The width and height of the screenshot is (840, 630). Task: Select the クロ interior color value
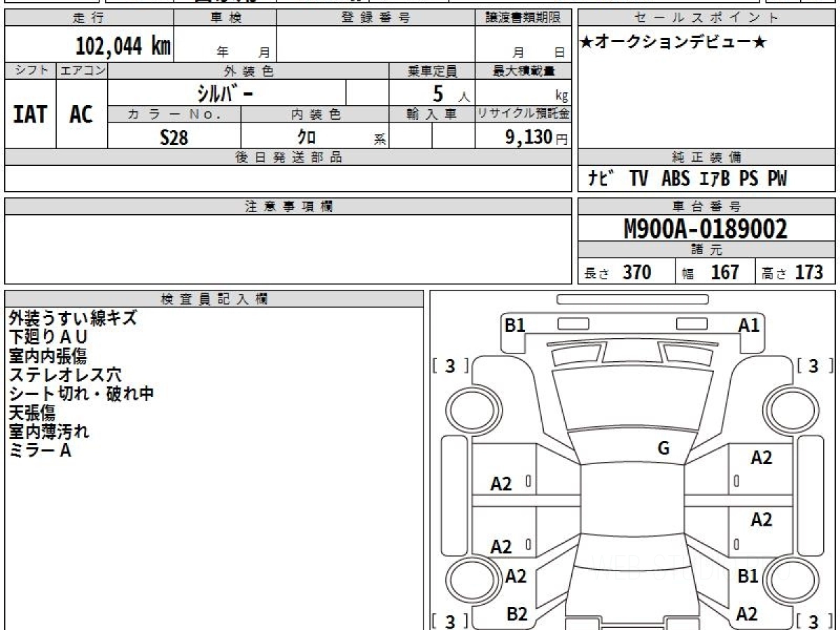tap(307, 137)
